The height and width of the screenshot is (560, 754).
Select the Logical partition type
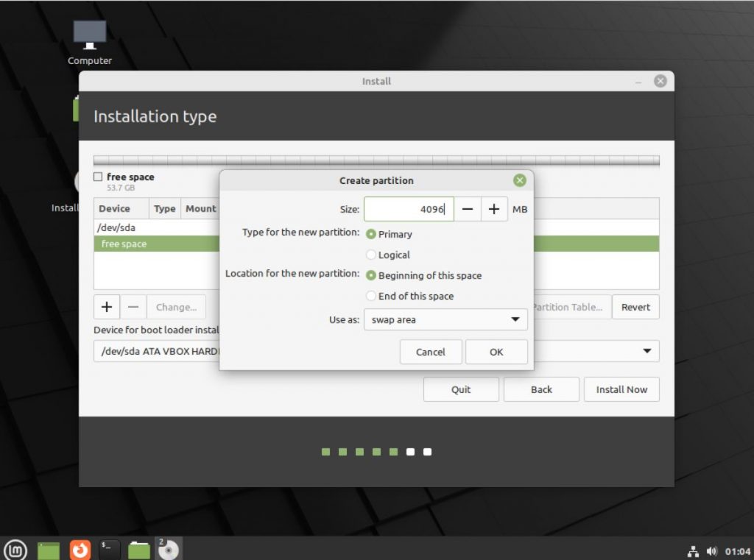371,255
